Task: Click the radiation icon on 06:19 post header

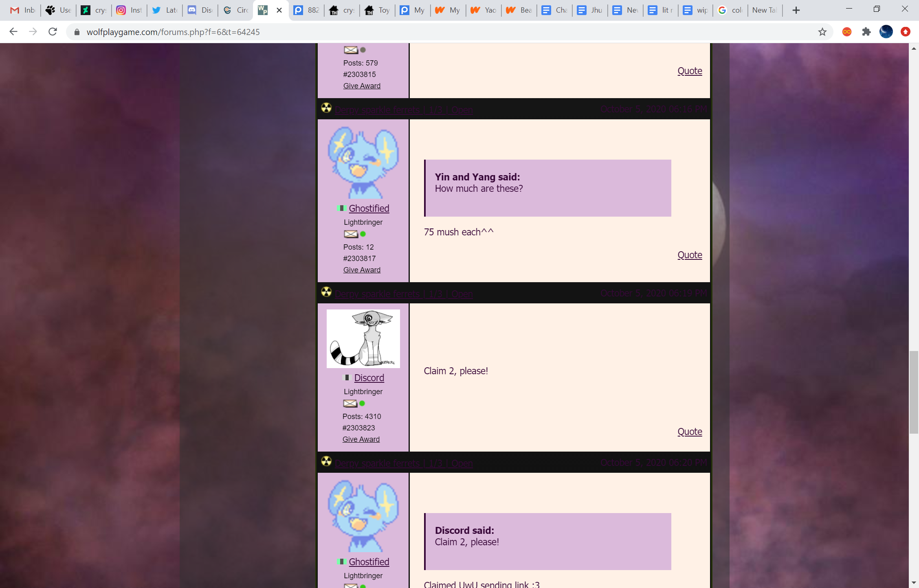Action: tap(326, 292)
